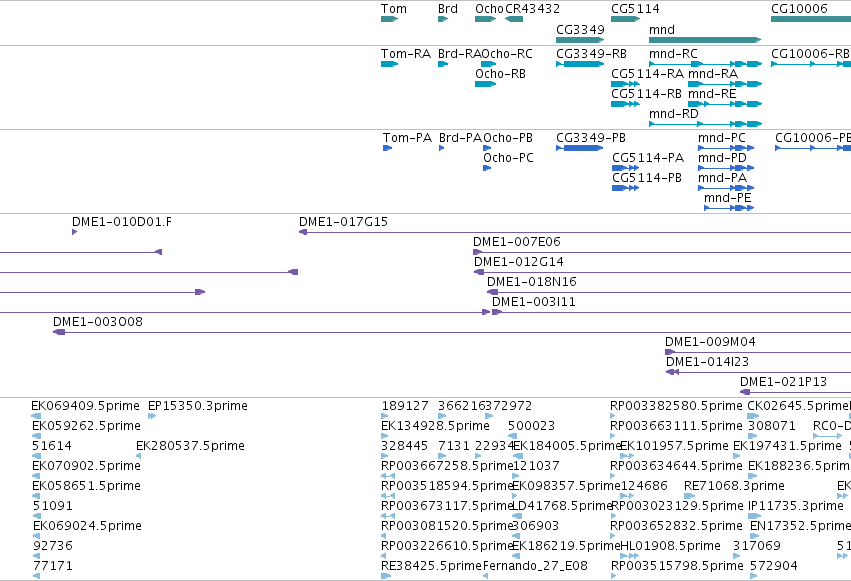This screenshot has height=581, width=851.
Task: Select BAC clone DME1-012G14
Action: 662,272
